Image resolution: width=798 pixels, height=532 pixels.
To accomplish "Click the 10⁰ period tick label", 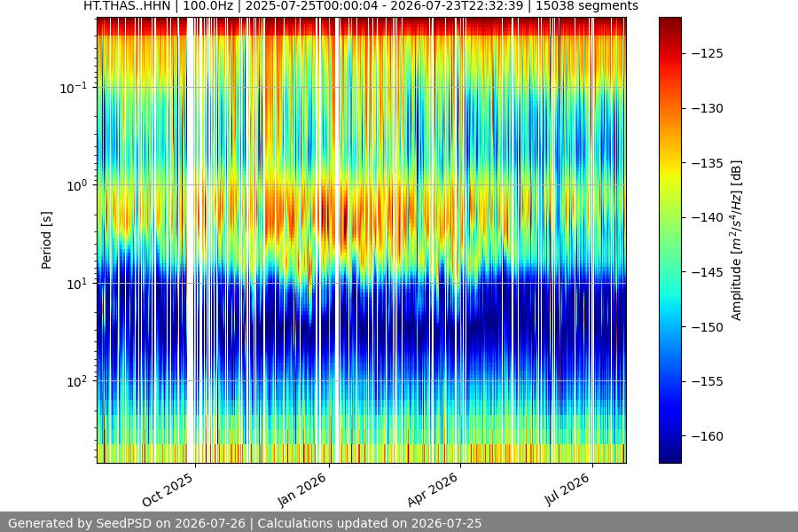I will click(x=77, y=185).
